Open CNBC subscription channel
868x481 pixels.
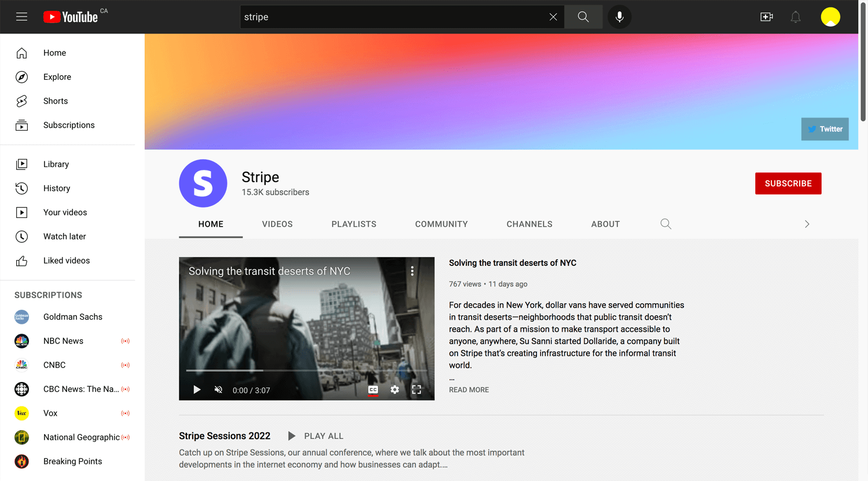pos(68,365)
